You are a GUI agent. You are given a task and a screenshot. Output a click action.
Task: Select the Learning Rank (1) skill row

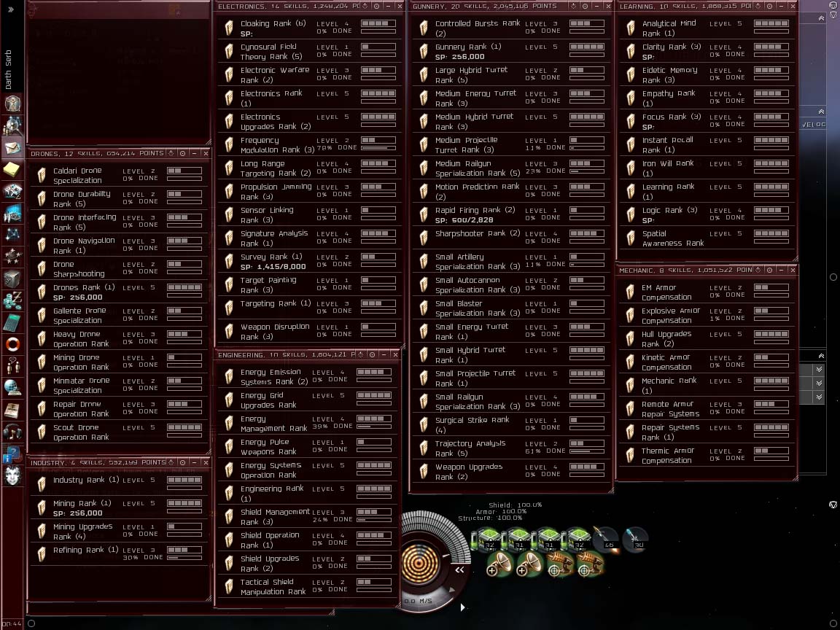pos(707,191)
